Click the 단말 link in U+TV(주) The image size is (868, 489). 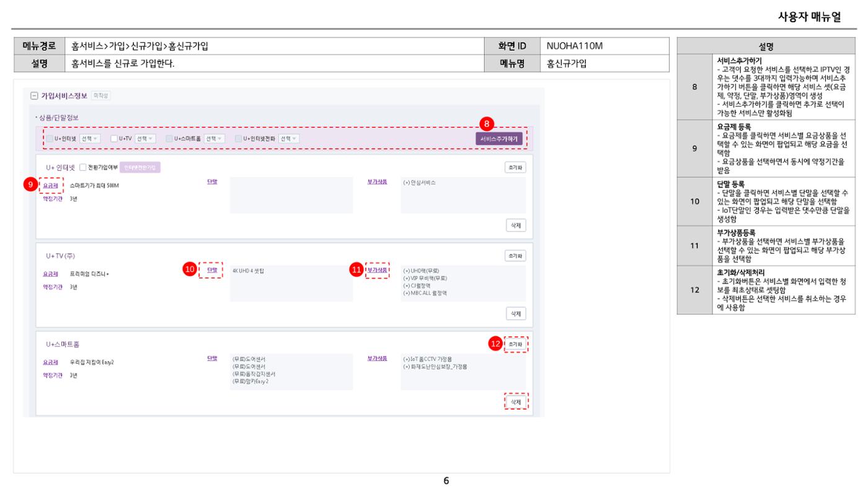212,270
